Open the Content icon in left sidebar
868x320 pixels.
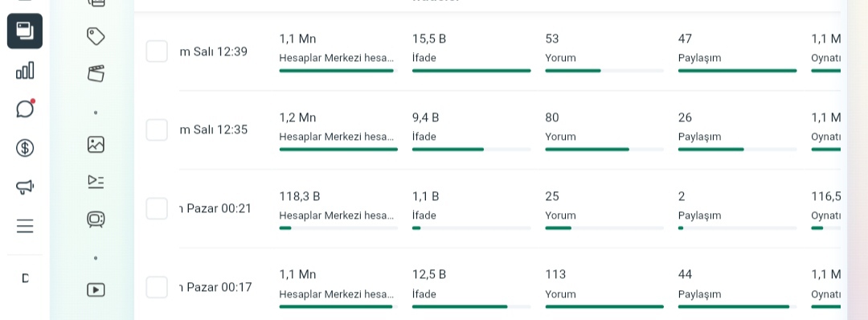pos(25,31)
